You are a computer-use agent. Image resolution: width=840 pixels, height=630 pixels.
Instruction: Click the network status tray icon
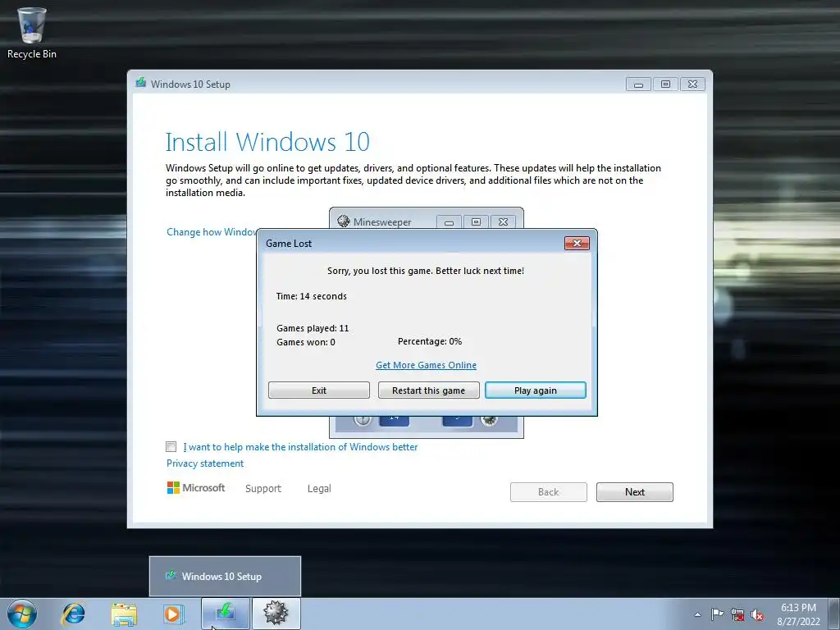point(737,615)
